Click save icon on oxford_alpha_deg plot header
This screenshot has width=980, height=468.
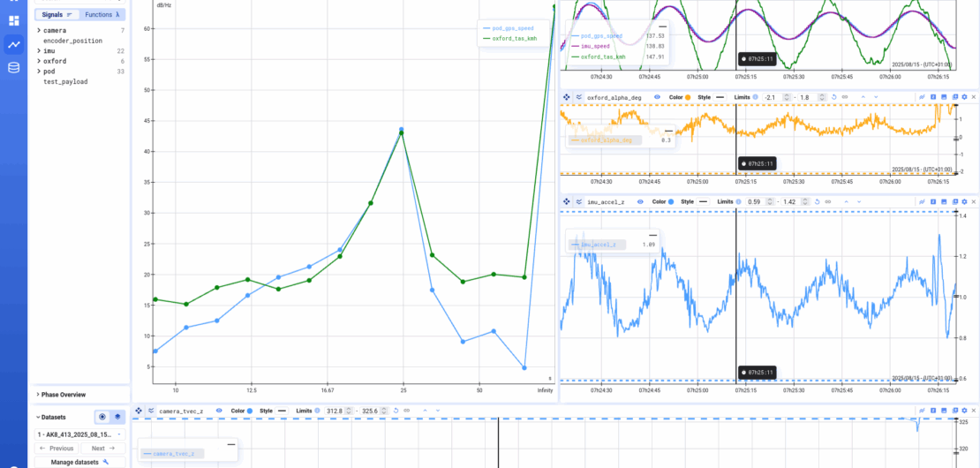943,97
